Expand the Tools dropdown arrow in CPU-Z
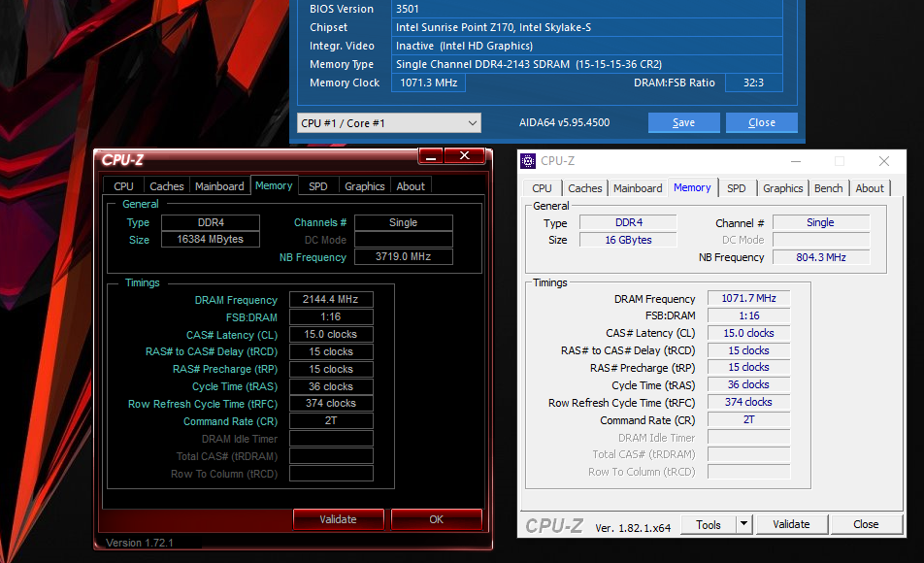This screenshot has width=924, height=563. (x=744, y=523)
